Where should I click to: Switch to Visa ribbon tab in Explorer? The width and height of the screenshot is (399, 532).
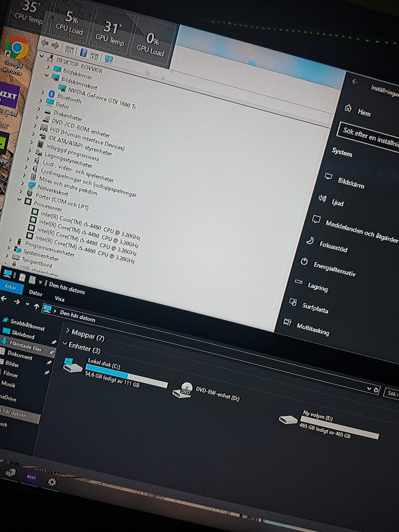click(59, 298)
